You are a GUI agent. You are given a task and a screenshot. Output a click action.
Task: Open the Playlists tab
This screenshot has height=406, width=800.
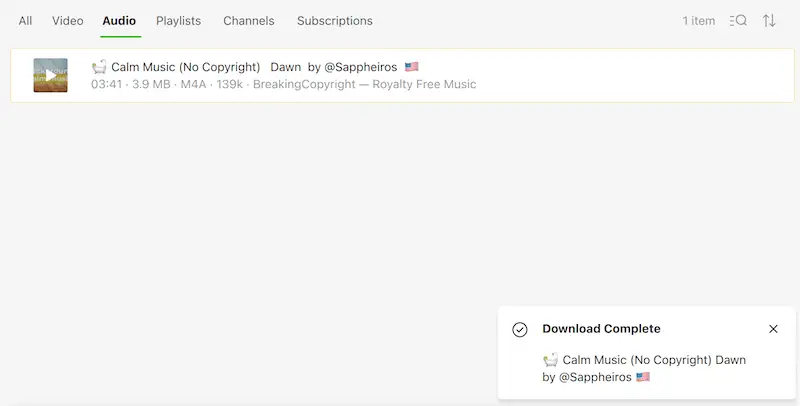coord(178,21)
